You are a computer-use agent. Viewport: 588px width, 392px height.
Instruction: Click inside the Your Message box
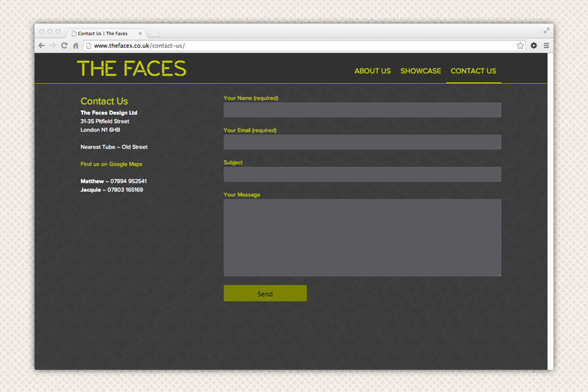tap(362, 238)
